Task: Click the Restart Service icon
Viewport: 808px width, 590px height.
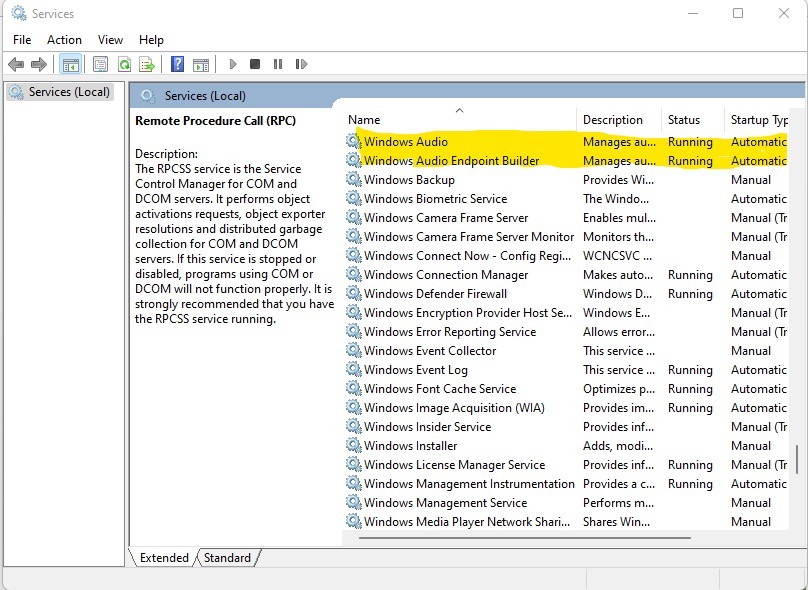Action: (x=301, y=64)
